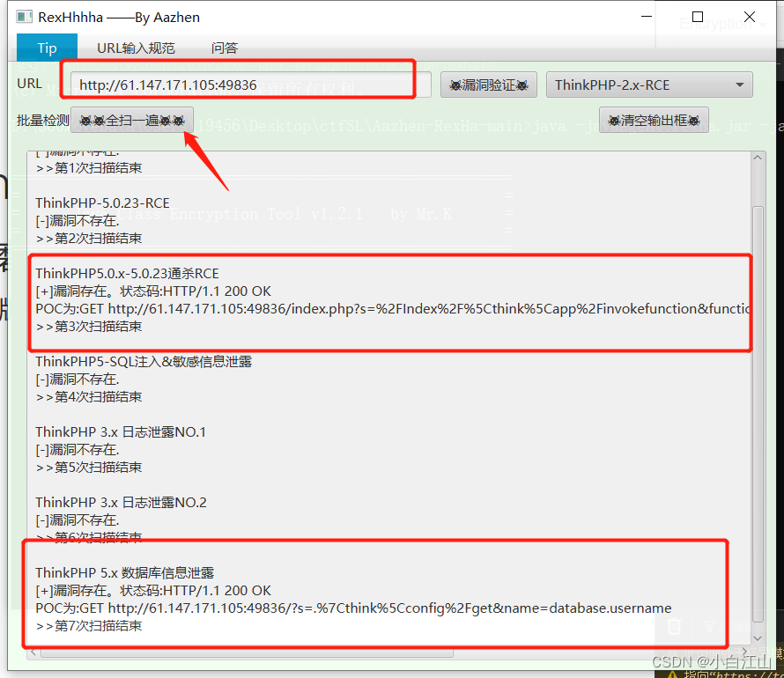Click into the URL input field
This screenshot has width=784, height=678.
coord(250,85)
